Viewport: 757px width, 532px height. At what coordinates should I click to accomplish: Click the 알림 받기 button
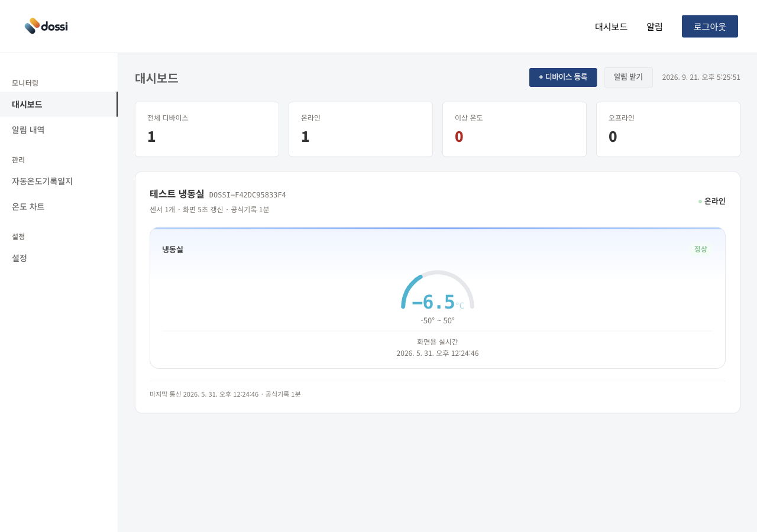coord(628,77)
